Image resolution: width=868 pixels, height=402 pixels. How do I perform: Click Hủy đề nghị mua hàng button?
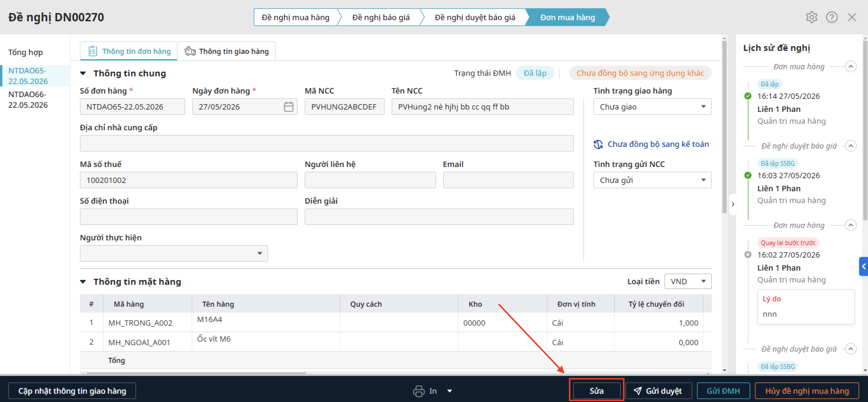[807, 391]
